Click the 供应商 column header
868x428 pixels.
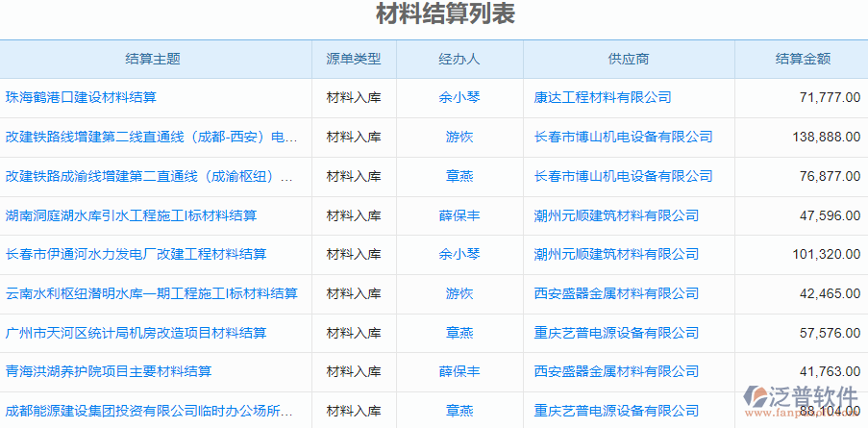629,60
